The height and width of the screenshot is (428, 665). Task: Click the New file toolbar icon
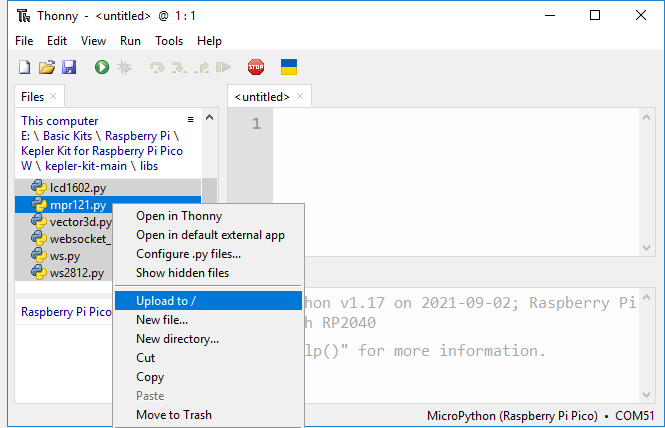pyautogui.click(x=25, y=67)
